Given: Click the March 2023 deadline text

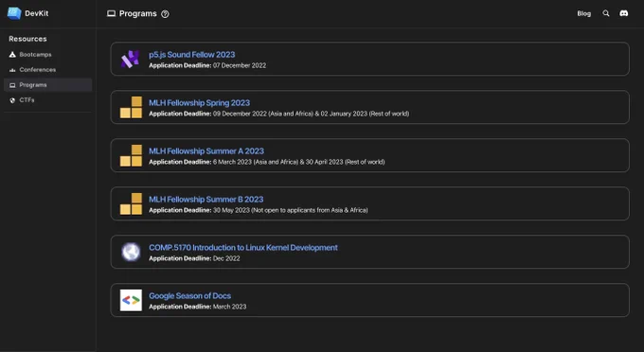Looking at the screenshot, I should pyautogui.click(x=229, y=307).
